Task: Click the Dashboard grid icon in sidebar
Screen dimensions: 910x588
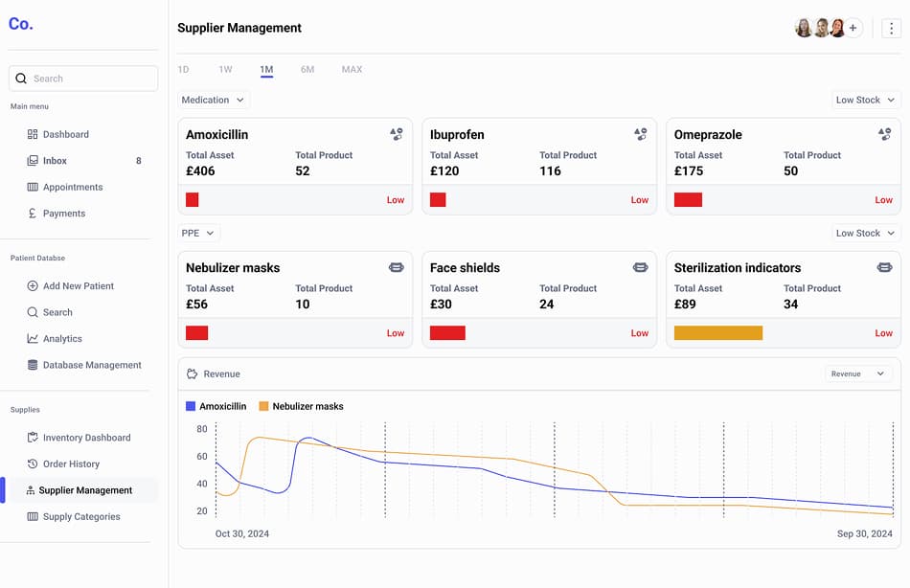Action: point(33,134)
